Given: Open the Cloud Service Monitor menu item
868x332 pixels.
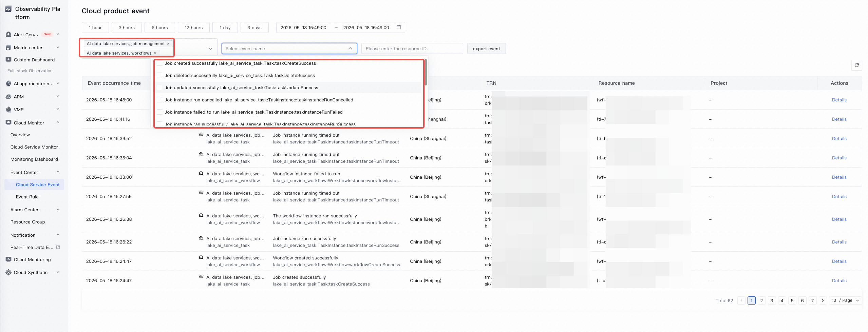Looking at the screenshot, I should click(34, 147).
